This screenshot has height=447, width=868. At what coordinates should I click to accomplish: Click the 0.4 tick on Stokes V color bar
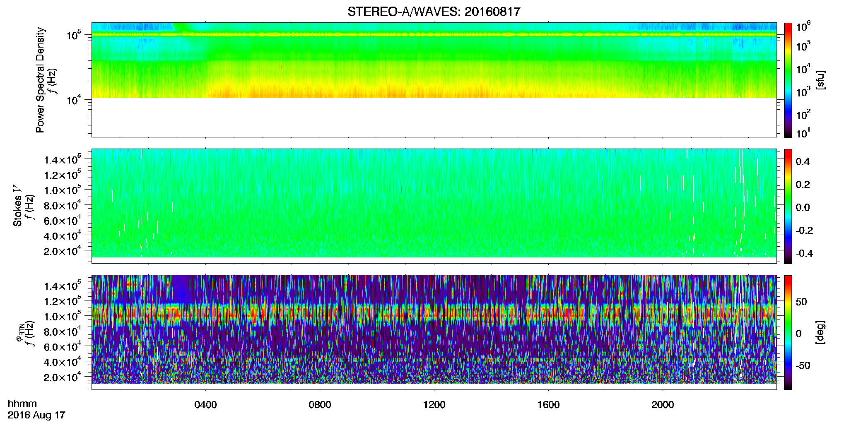pos(802,162)
